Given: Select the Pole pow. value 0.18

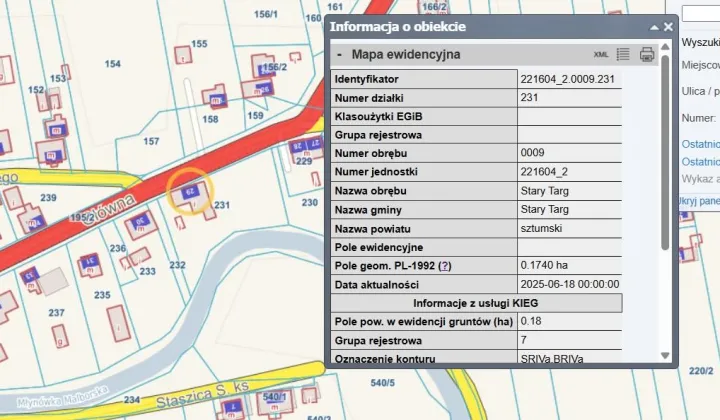Looking at the screenshot, I should coord(531,321).
